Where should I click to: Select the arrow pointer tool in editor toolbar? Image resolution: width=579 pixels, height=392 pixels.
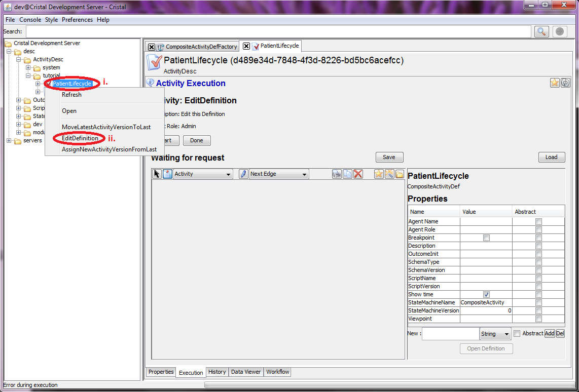157,174
